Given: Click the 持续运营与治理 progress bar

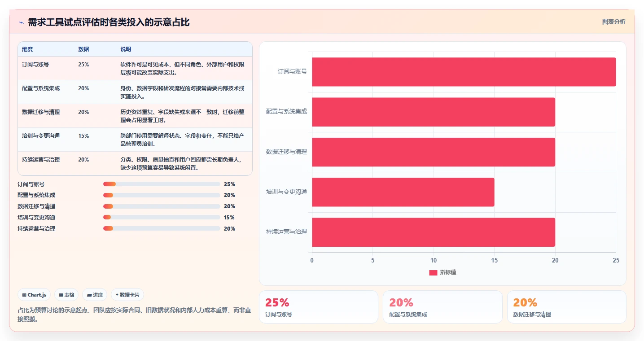Looking at the screenshot, I should pyautogui.click(x=162, y=228).
